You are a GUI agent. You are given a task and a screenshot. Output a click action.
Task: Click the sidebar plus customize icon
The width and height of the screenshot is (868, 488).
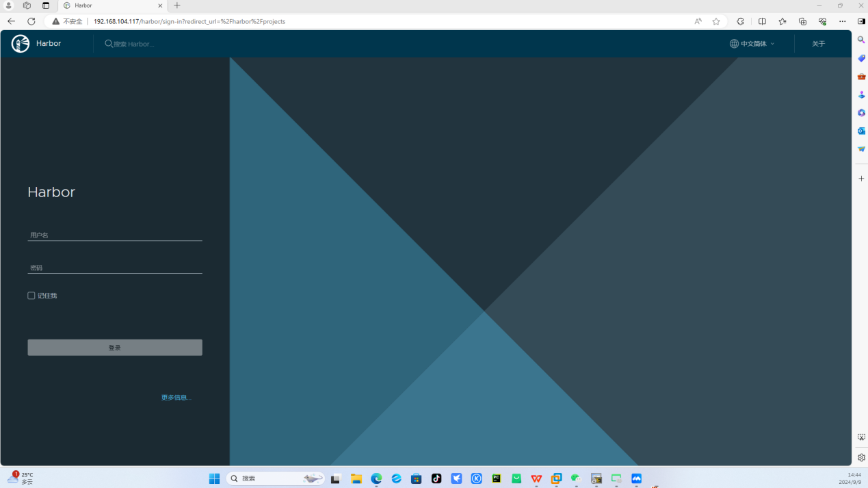coord(861,178)
